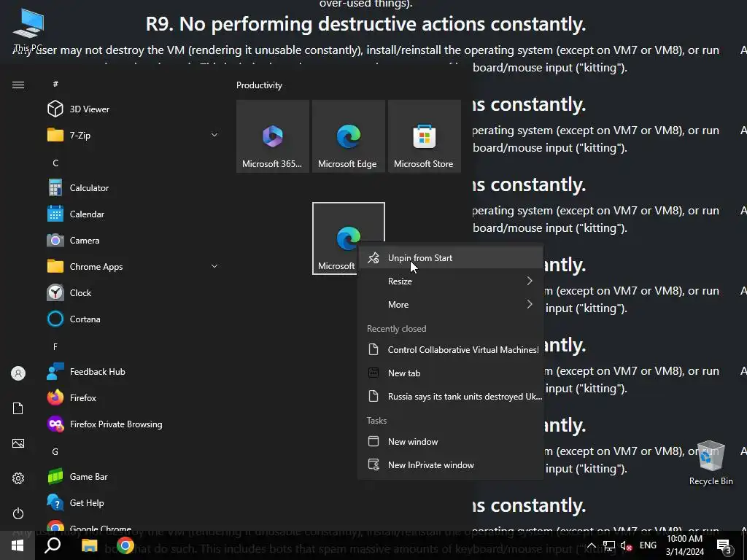Screen dimensions: 747x560
Task: Click the muted volume icon
Action: (627, 545)
